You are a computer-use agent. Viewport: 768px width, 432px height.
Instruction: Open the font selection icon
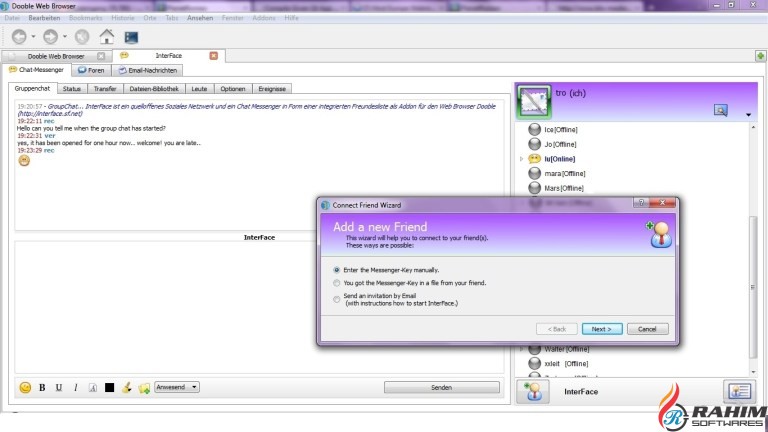[x=93, y=387]
